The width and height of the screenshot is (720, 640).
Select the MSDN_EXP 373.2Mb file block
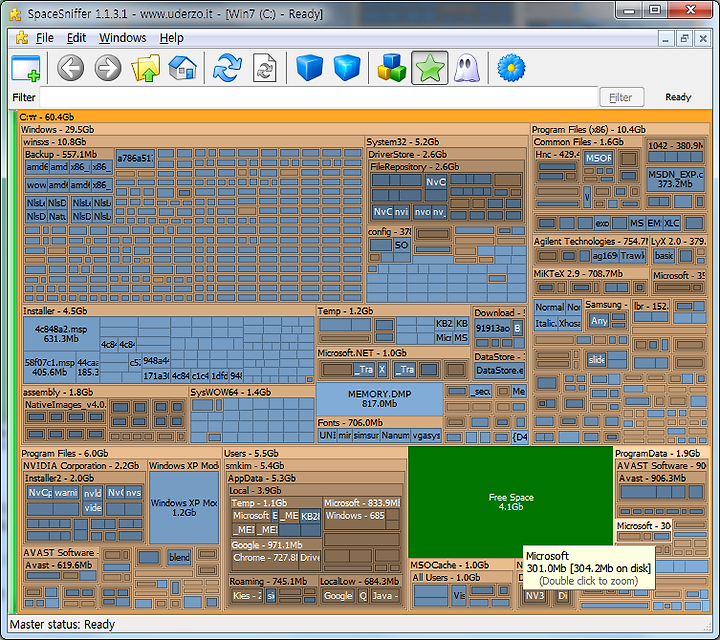675,179
